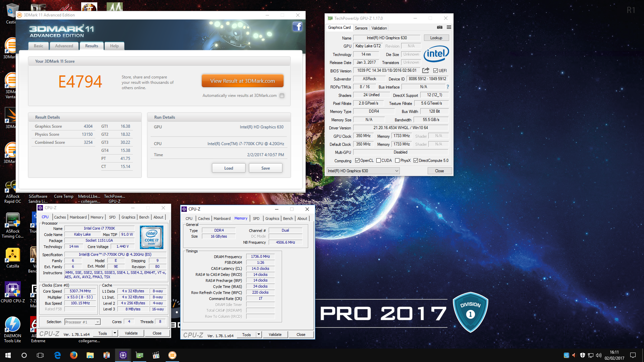Open Sensors tab in GPU-Z
644x362 pixels.
pyautogui.click(x=361, y=28)
